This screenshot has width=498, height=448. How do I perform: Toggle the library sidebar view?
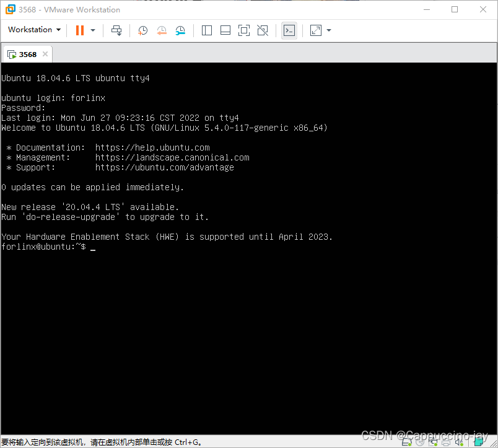[207, 30]
